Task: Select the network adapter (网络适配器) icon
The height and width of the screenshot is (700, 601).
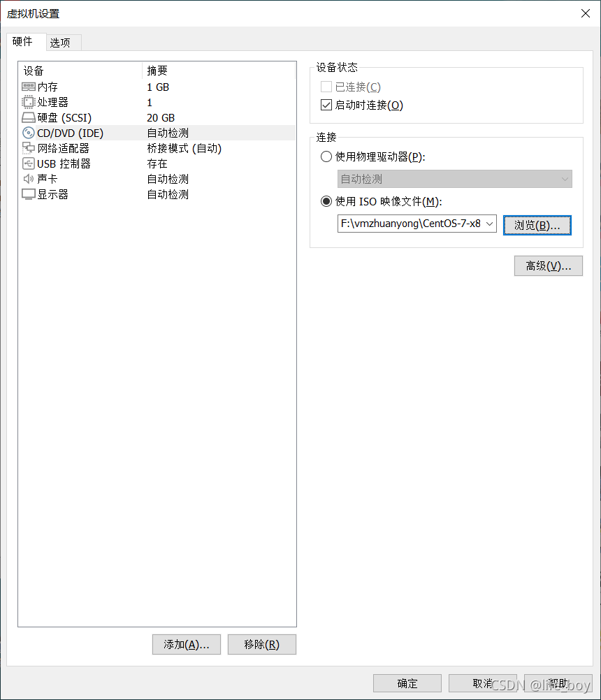Action: coord(29,148)
